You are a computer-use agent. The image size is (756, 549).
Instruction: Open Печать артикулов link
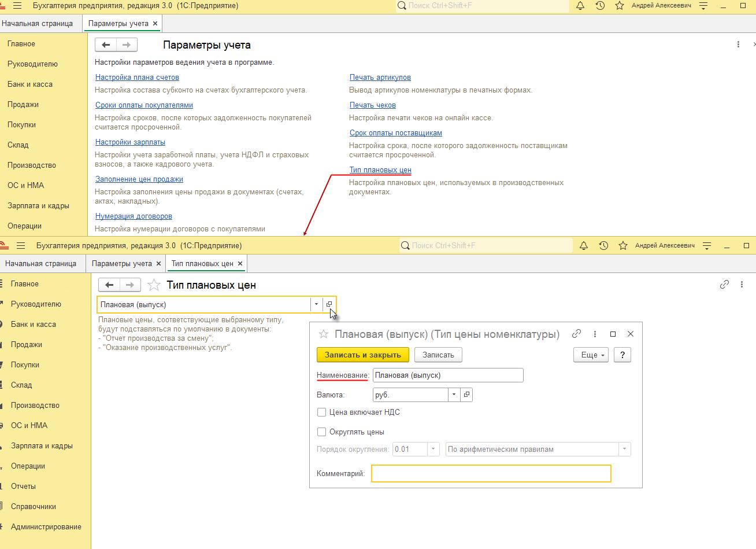(380, 78)
